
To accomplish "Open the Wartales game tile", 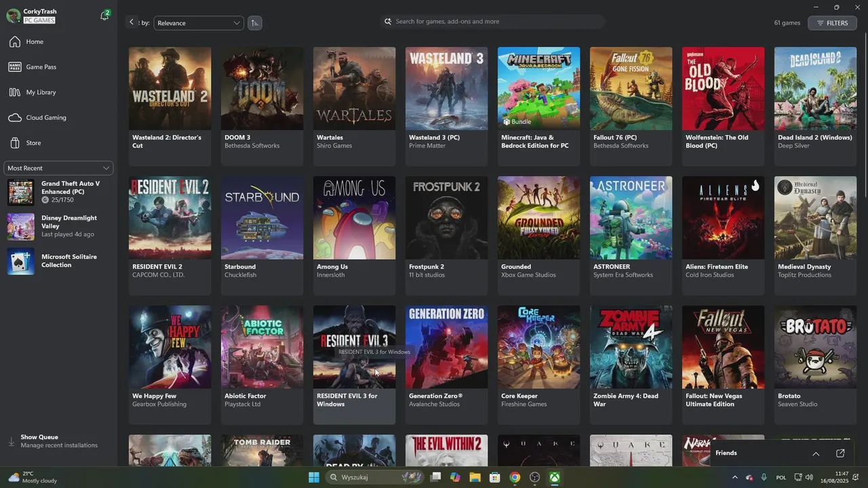I will 354,106.
